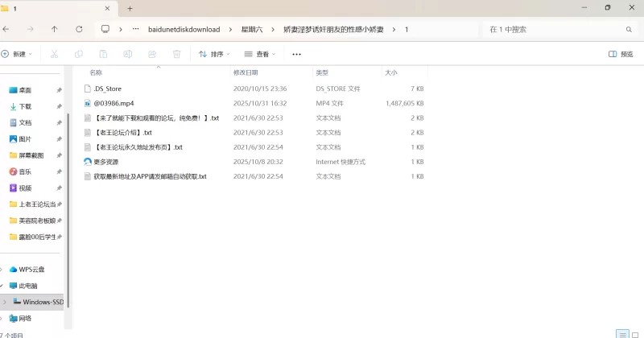Sort by the 修改日期 column header

tap(246, 72)
